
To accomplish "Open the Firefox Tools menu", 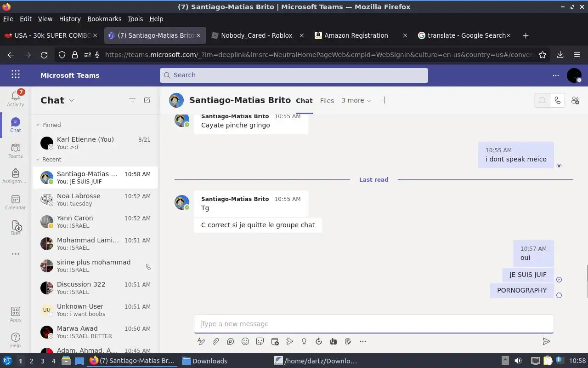I will pyautogui.click(x=135, y=19).
